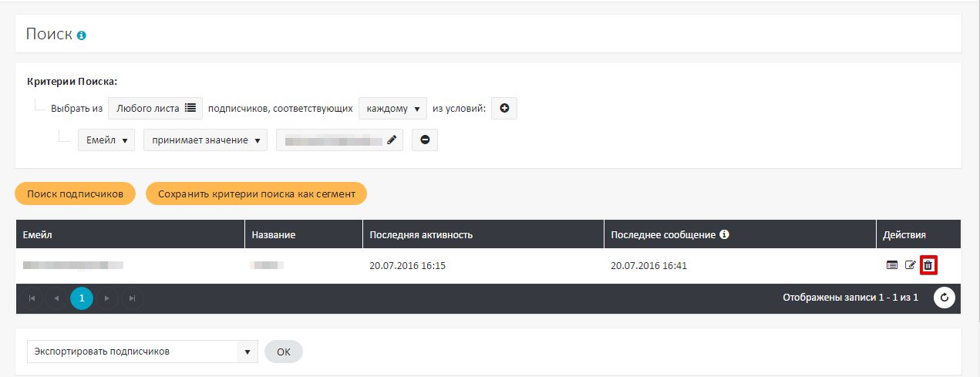Refresh the results table
980x377 pixels.
pyautogui.click(x=945, y=298)
